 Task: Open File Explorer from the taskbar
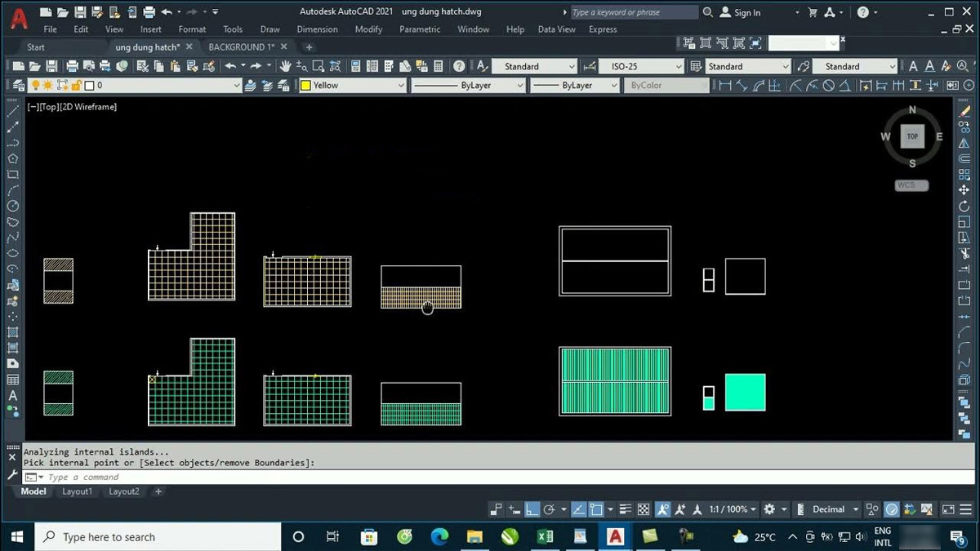[x=474, y=536]
